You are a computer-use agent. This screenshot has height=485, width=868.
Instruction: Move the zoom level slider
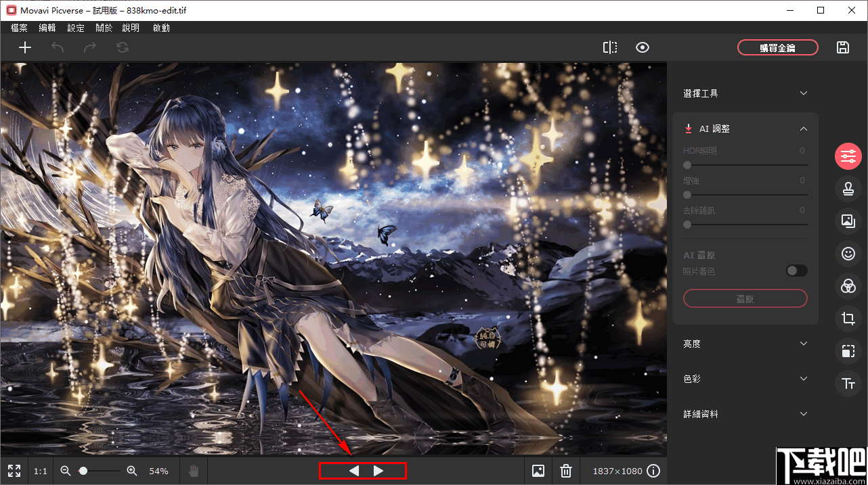click(99, 471)
